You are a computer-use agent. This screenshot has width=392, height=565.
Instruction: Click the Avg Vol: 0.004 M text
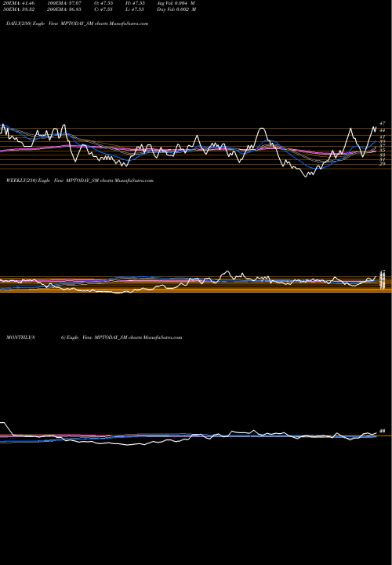(x=176, y=3)
